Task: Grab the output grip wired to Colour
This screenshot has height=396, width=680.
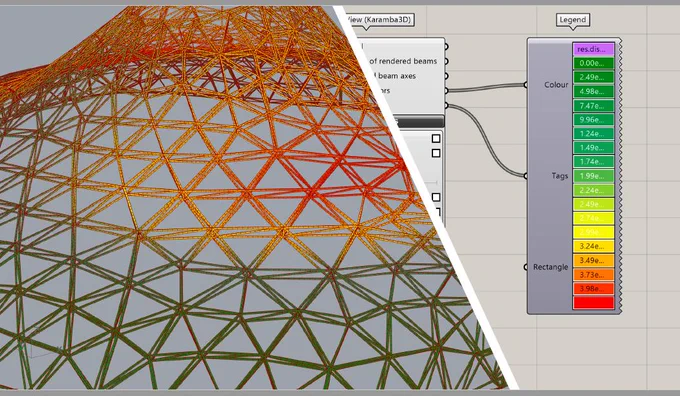Action: coord(446,91)
